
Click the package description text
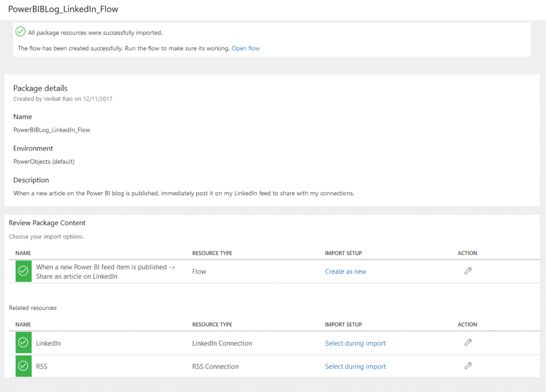pyautogui.click(x=183, y=193)
